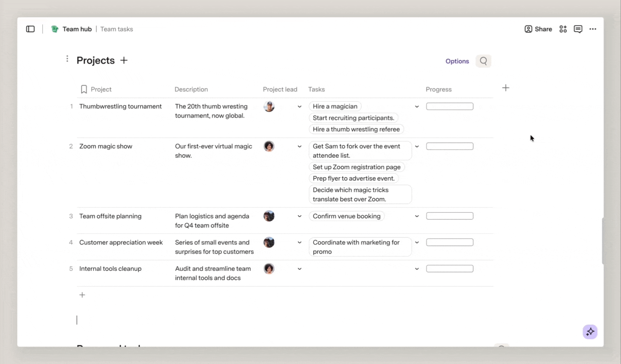
Task: Open the 'Hire a magician' task chip
Action: point(335,107)
